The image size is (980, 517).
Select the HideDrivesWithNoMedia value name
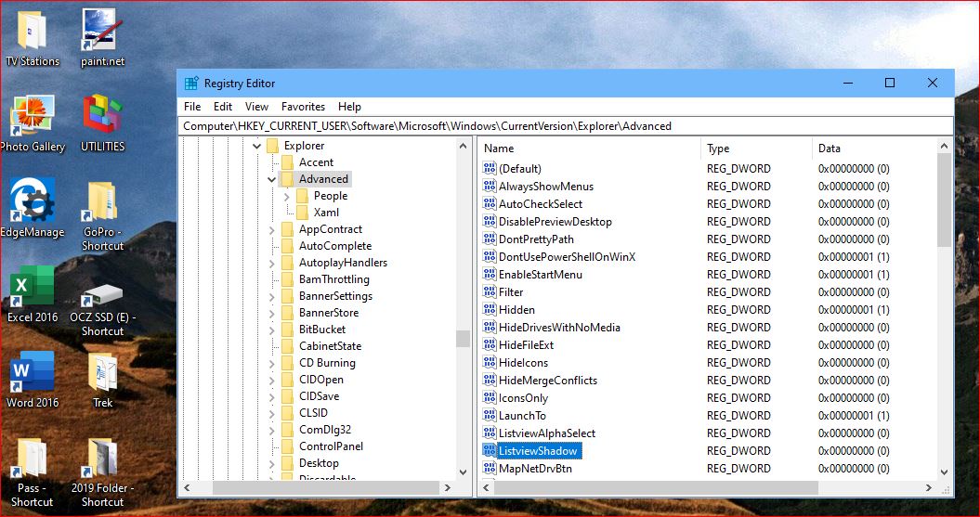[559, 327]
